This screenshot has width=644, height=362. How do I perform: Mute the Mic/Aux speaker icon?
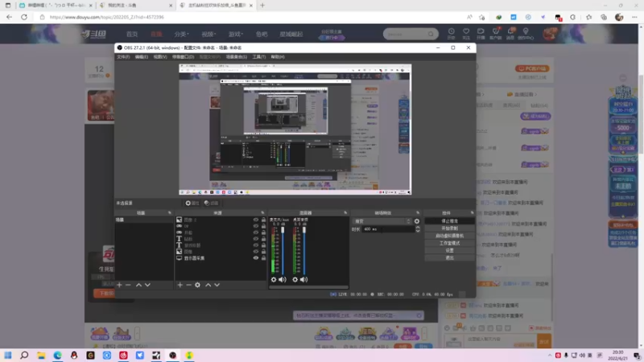tap(283, 279)
